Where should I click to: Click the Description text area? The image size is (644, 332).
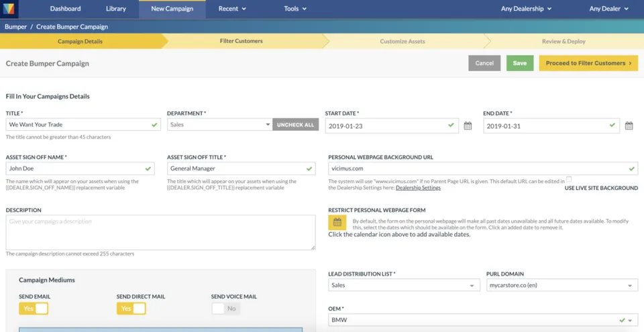point(160,233)
